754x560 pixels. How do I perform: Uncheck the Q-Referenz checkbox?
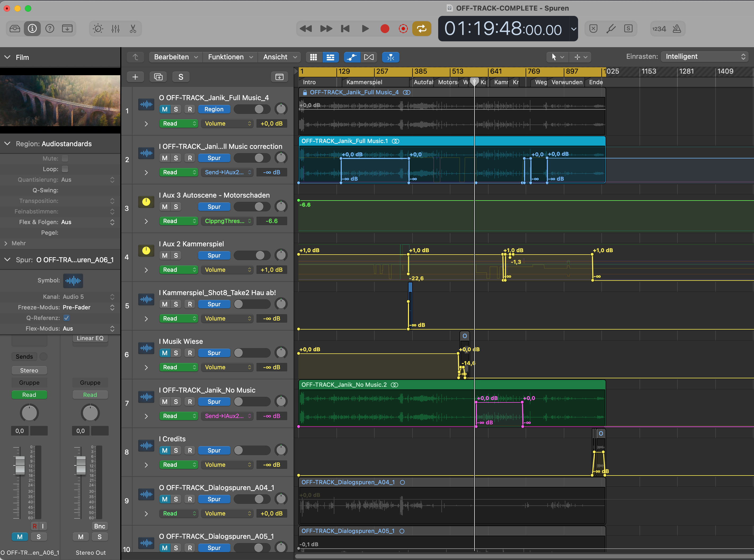66,318
